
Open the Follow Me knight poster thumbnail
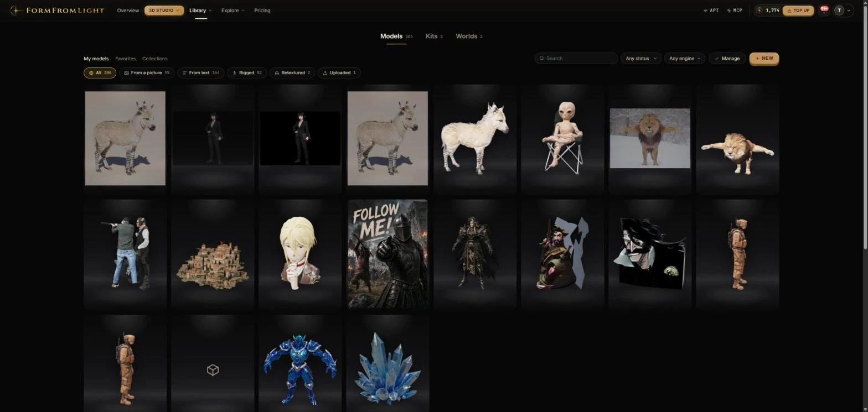387,254
